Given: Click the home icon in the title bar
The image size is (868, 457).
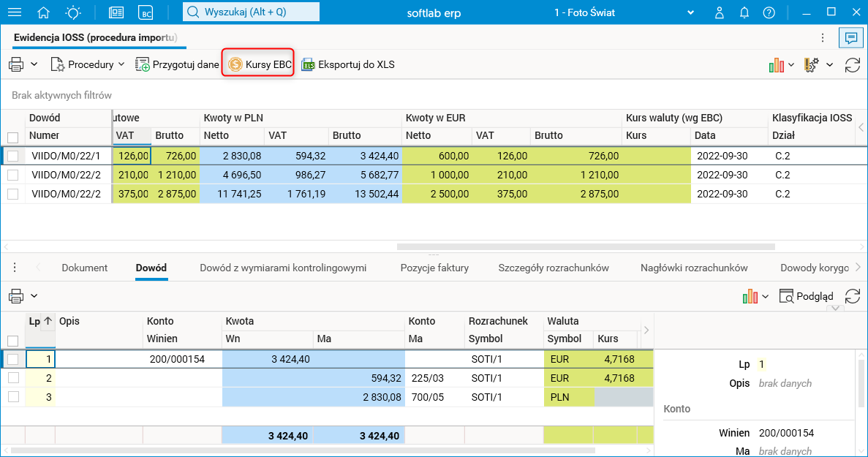Looking at the screenshot, I should click(44, 12).
